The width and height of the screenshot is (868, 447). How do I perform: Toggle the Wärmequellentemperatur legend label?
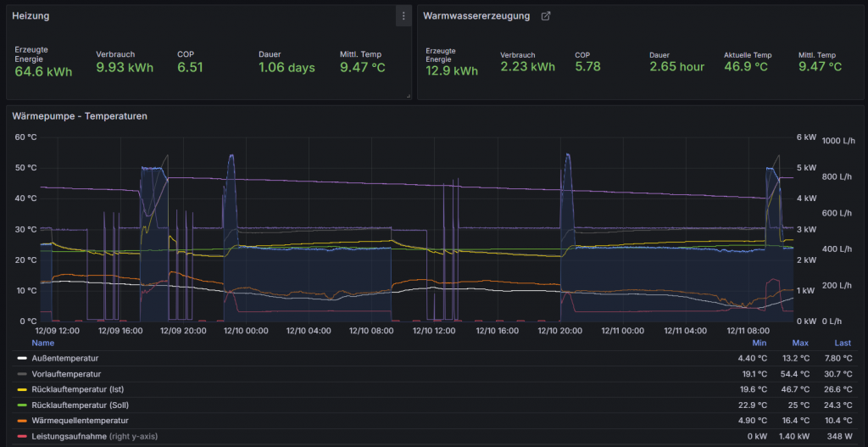point(80,421)
